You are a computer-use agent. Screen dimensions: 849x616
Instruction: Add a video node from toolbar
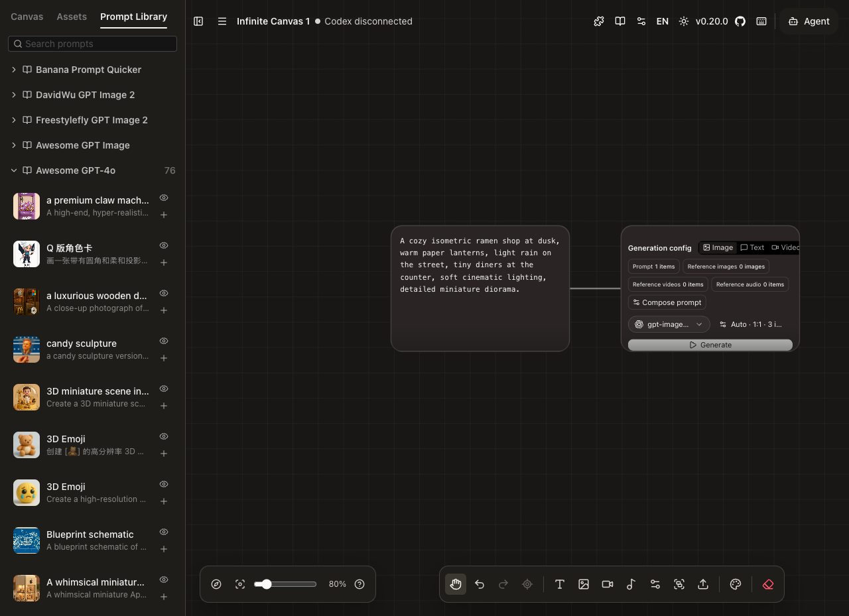tap(608, 584)
